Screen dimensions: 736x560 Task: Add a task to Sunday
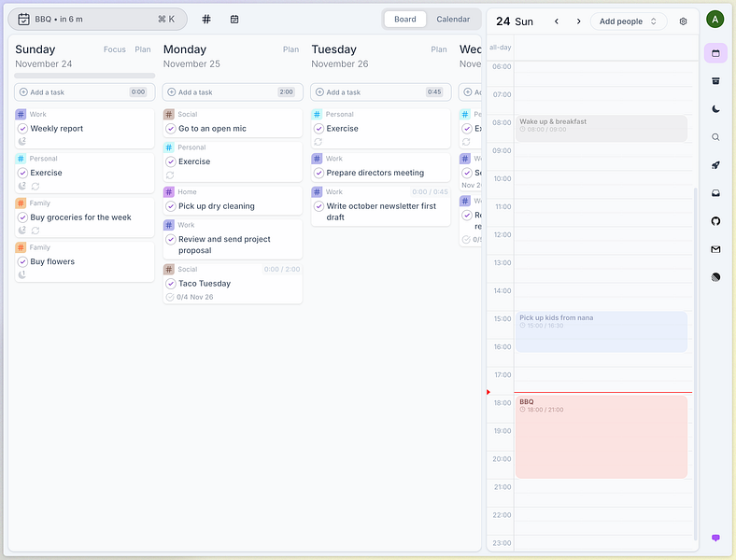(x=84, y=91)
